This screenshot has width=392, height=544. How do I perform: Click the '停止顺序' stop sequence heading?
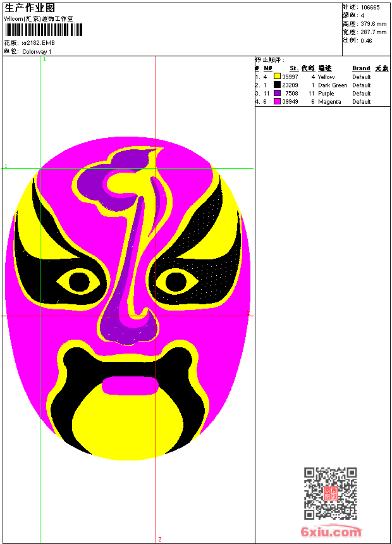click(x=269, y=60)
